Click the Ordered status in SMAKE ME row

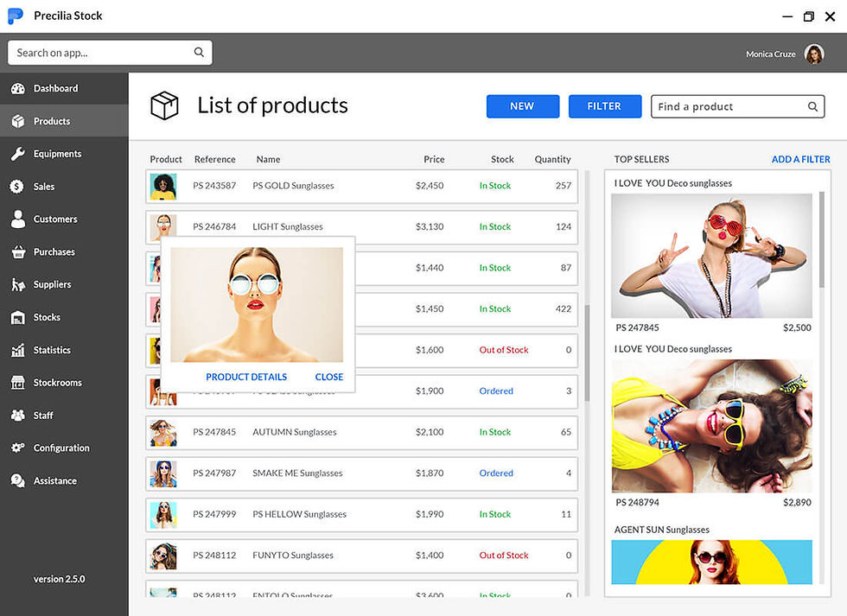pyautogui.click(x=496, y=473)
